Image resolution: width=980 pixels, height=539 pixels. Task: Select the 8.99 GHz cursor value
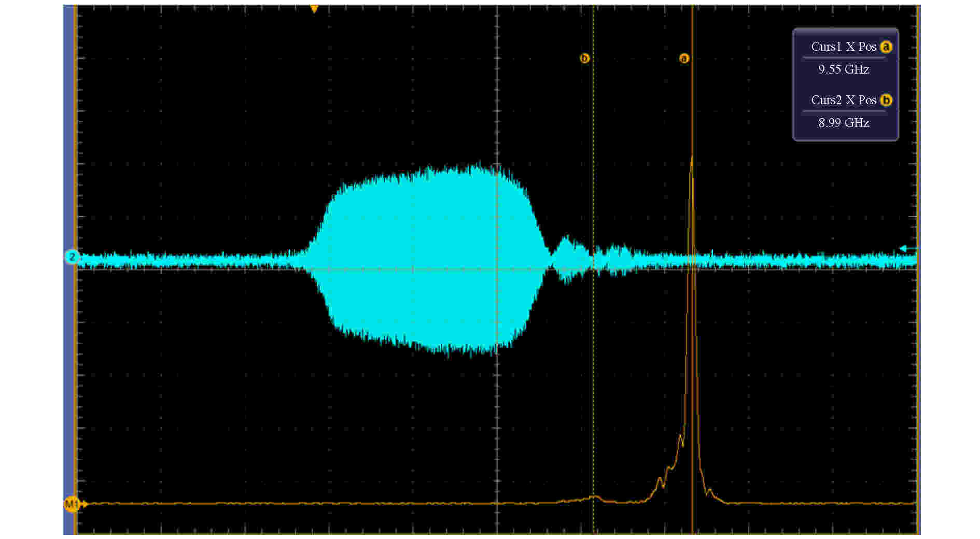click(844, 123)
